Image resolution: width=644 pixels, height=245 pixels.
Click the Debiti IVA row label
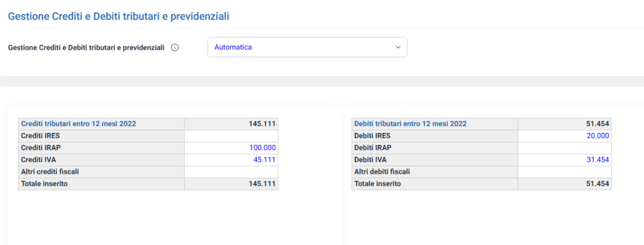tap(370, 160)
